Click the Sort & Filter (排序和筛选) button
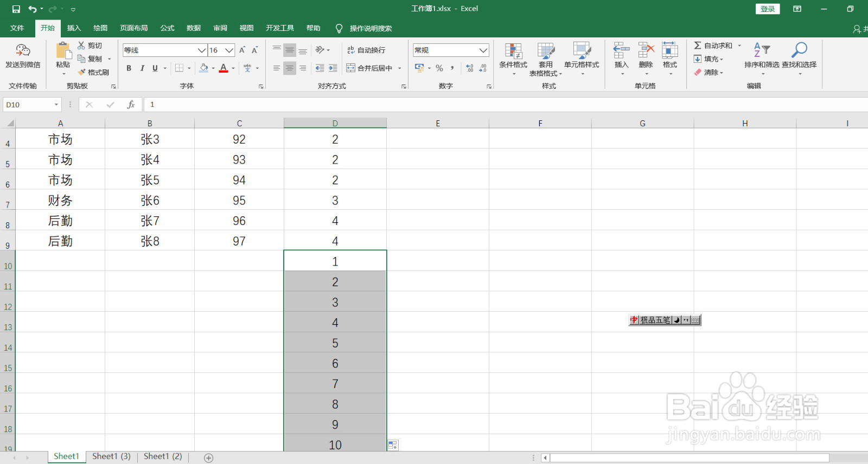 point(762,59)
